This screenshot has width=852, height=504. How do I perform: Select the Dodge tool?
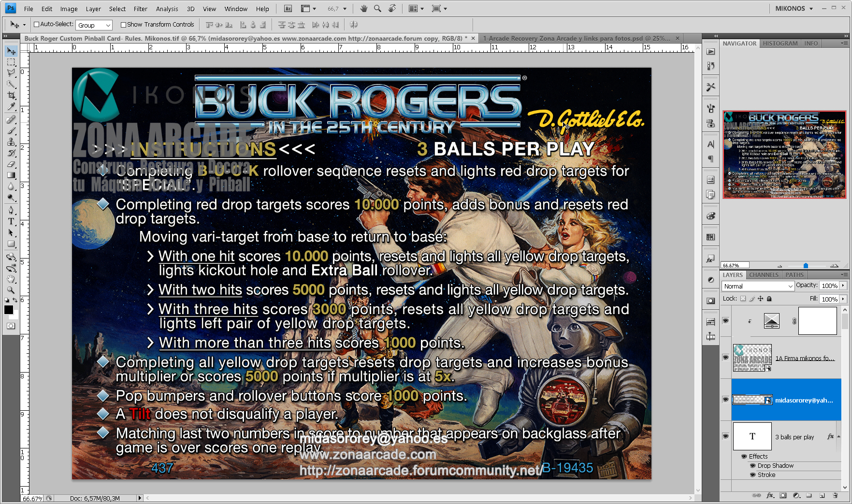[x=11, y=197]
